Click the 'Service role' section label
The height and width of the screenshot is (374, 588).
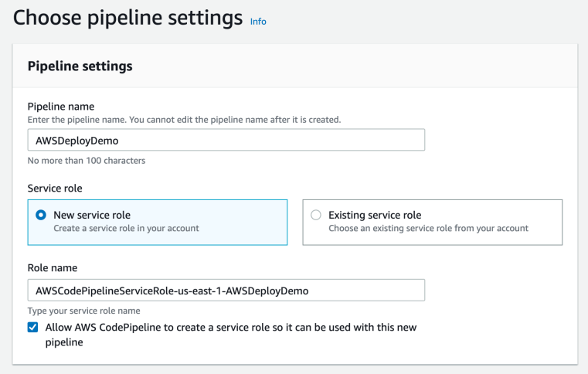(x=55, y=189)
